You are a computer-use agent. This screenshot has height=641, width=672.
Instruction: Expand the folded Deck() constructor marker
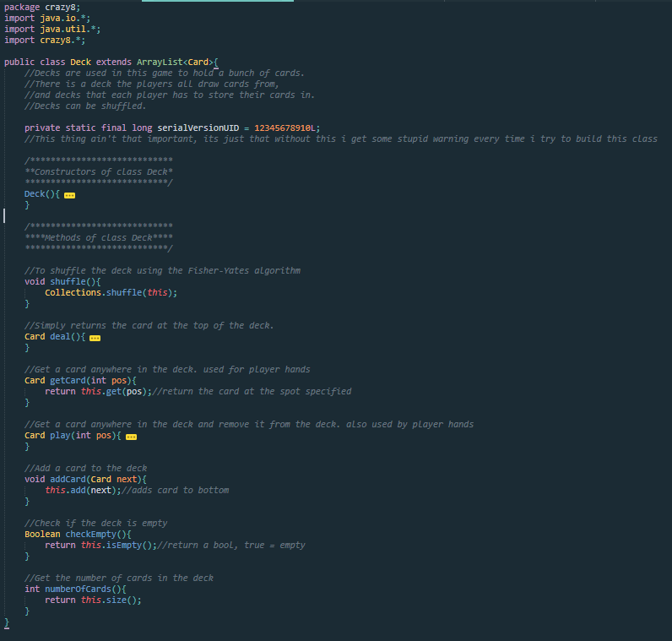69,194
